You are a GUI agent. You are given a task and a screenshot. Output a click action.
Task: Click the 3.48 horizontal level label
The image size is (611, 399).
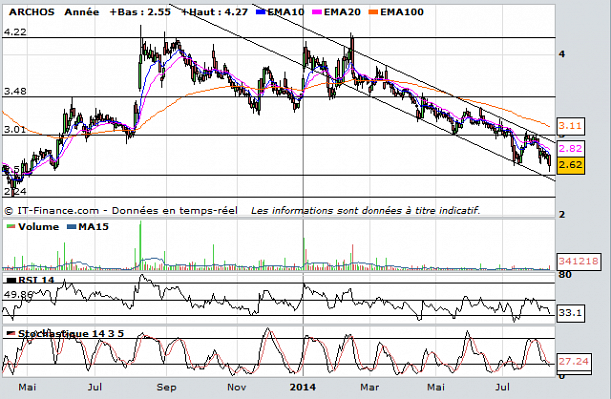pyautogui.click(x=15, y=91)
